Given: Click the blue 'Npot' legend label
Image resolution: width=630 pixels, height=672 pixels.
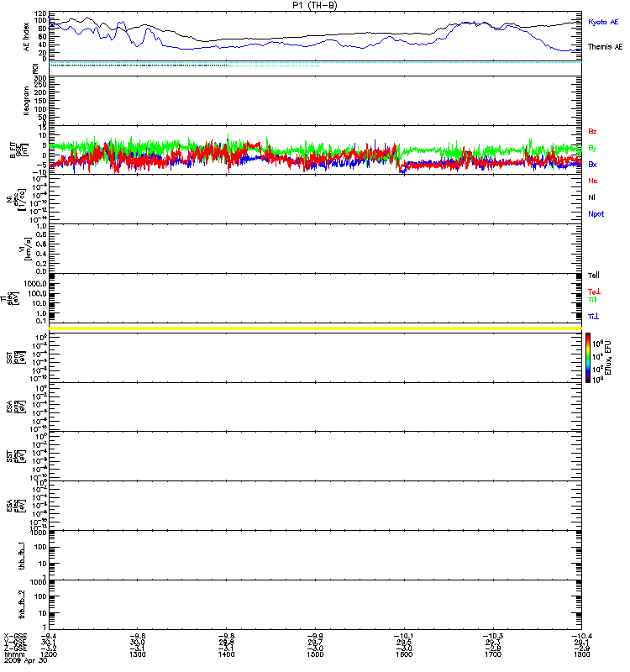Looking at the screenshot, I should click(x=596, y=214).
